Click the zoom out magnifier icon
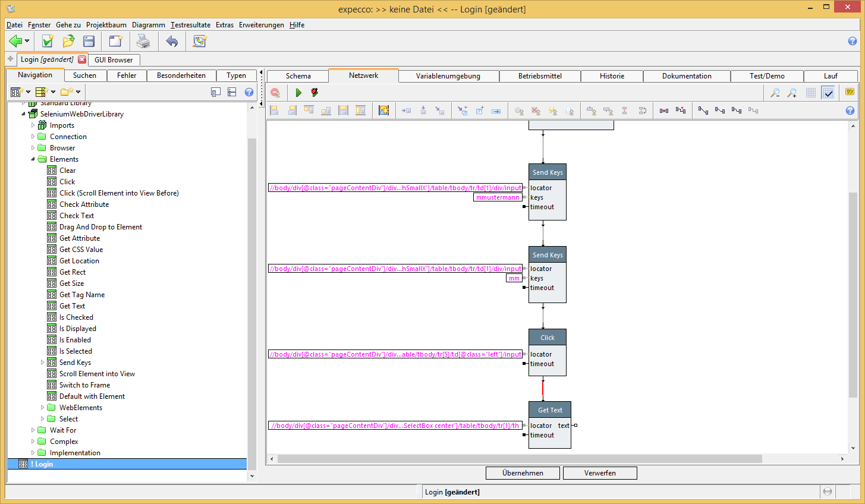The height and width of the screenshot is (504, 865). point(775,93)
